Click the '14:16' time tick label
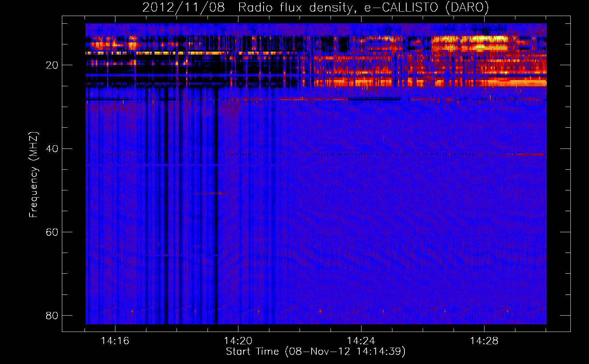Viewport: 589px width, 364px height. point(115,341)
